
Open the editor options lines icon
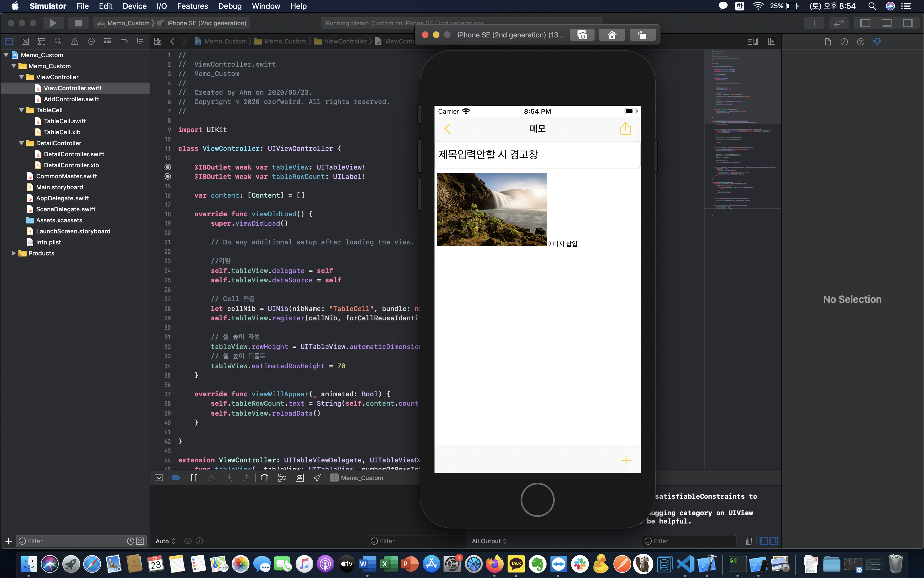pyautogui.click(x=753, y=41)
